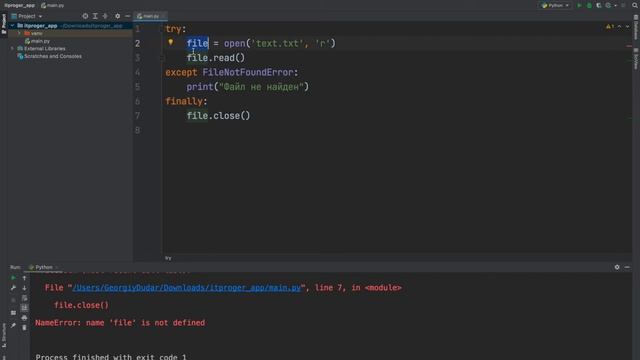The height and width of the screenshot is (360, 640).
Task: Click the Pin Tab icon in Run panel
Action: pos(13,325)
